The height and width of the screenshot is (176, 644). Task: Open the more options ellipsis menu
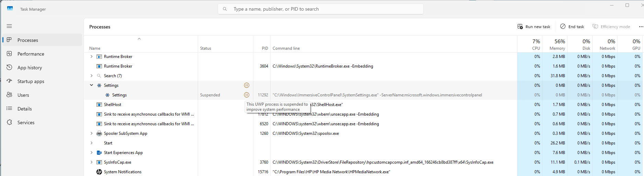[x=641, y=27]
